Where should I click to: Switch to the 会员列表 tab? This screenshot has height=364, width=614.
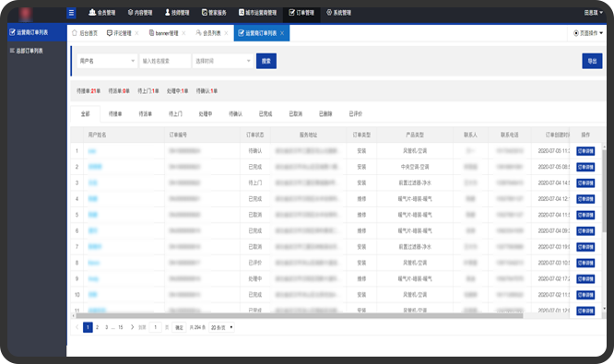pyautogui.click(x=208, y=33)
